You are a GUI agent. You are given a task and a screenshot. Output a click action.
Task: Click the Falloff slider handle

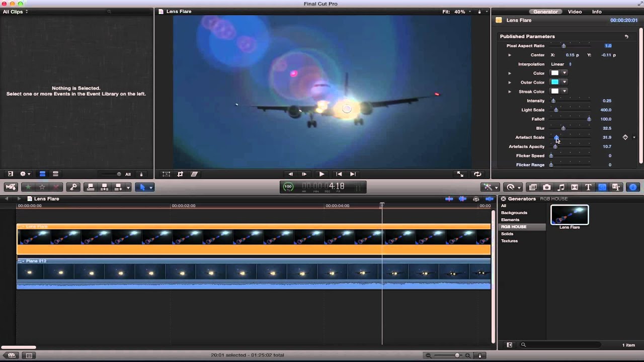589,119
